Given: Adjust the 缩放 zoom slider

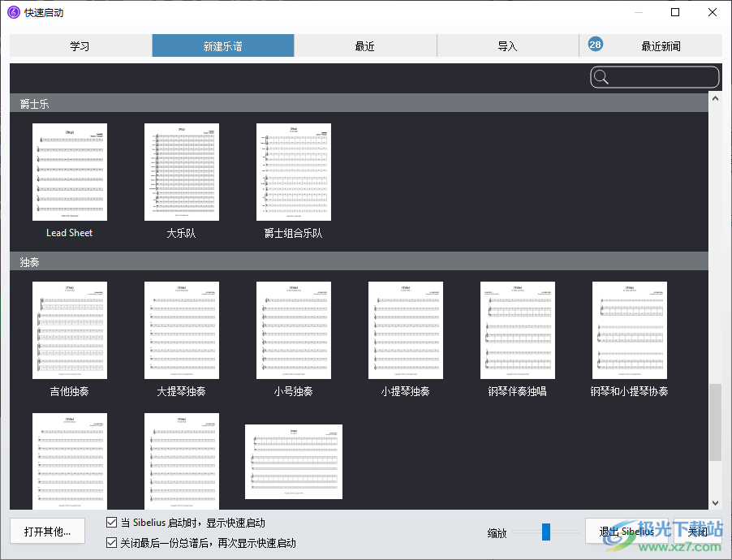Looking at the screenshot, I should click(x=545, y=532).
